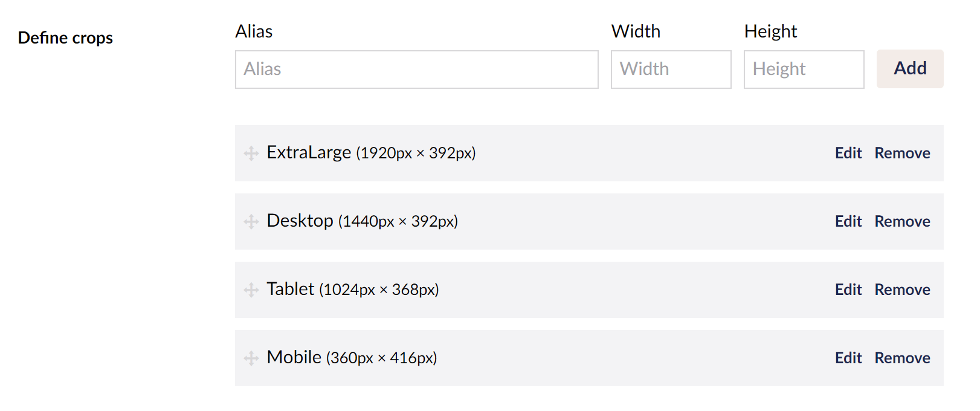Edit the Tablet crop
Screen dimensions: 980x411
point(848,290)
